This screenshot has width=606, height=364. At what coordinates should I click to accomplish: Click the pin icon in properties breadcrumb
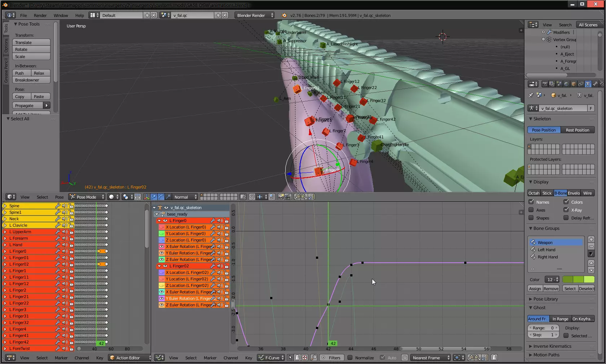pyautogui.click(x=531, y=96)
